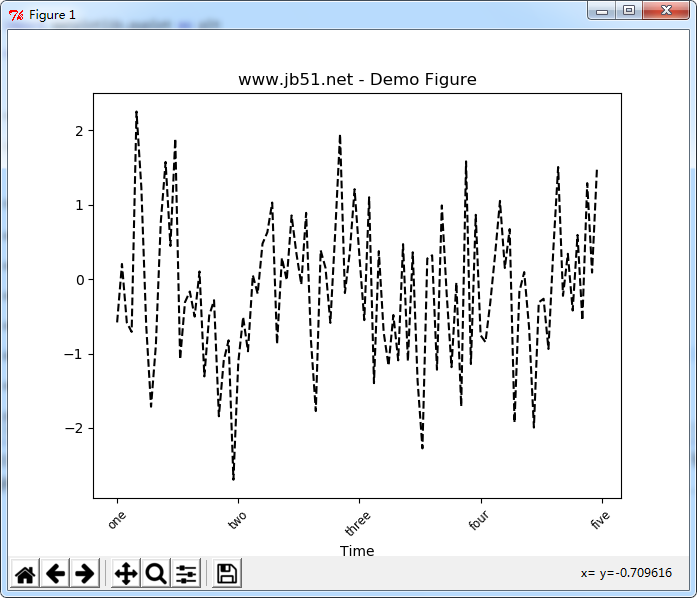Click x tick label 'four'
Viewport: 697px width, 598px height.
[478, 520]
